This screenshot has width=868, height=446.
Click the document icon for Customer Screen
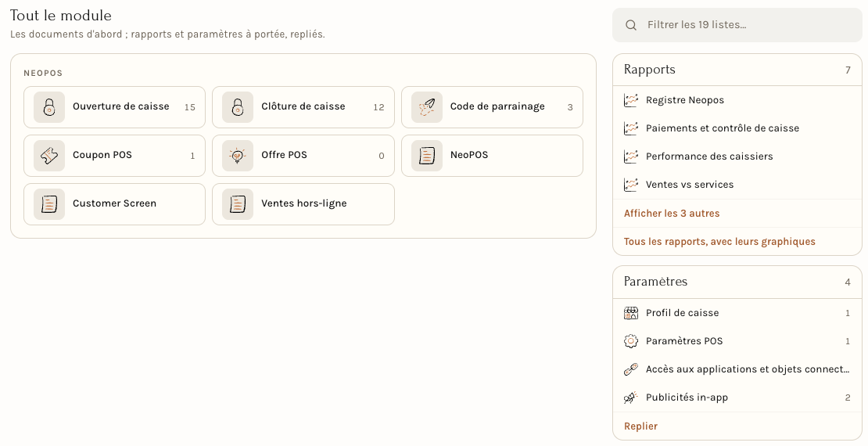[49, 204]
